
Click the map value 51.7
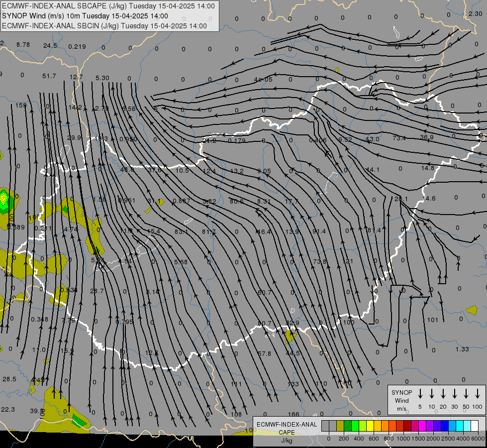coord(49,76)
